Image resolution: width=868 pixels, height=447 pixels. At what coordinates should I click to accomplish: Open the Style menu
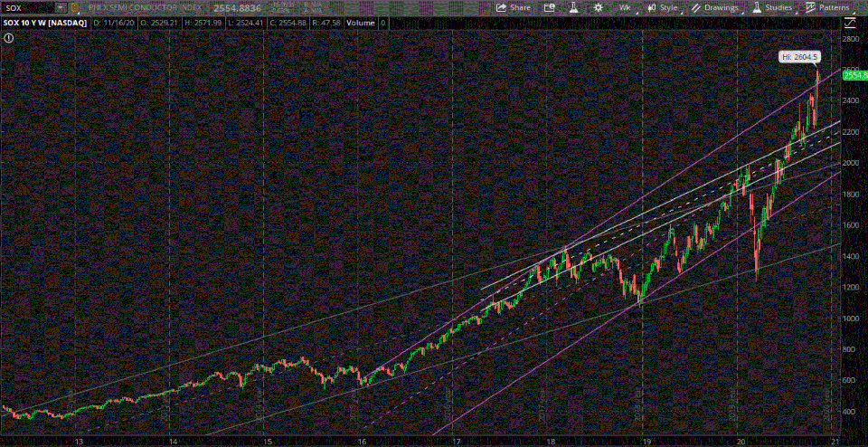tap(664, 8)
